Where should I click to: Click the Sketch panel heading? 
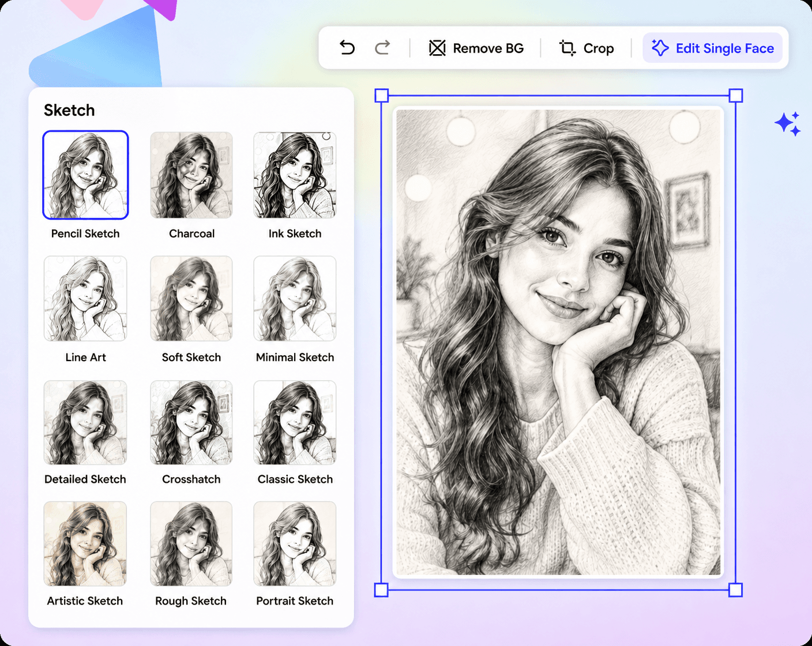(x=69, y=110)
